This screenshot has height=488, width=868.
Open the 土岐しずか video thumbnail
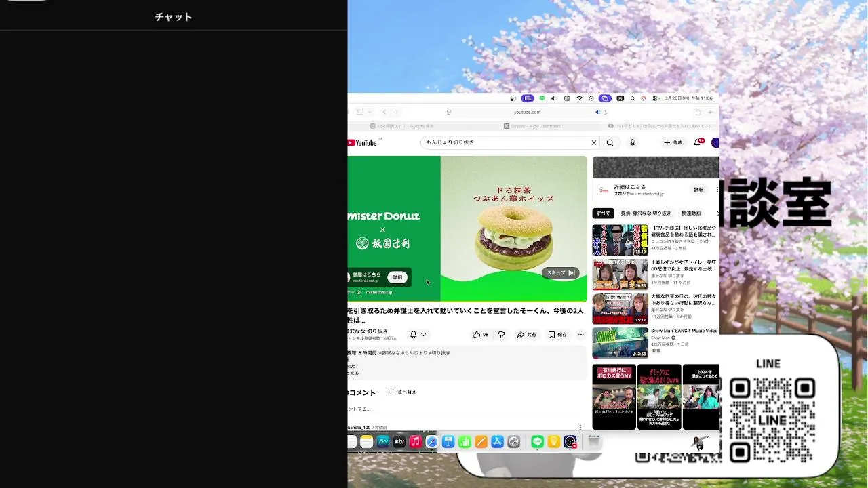tap(620, 274)
